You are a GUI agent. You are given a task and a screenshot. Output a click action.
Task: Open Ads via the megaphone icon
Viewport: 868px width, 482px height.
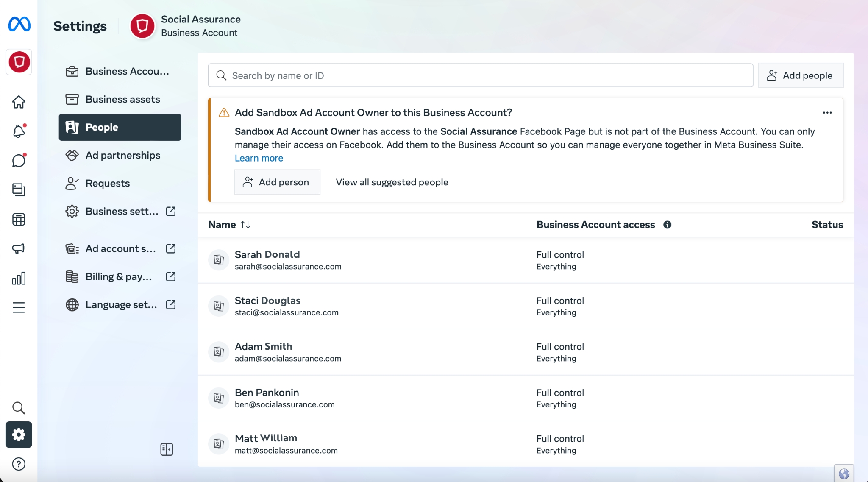(19, 249)
